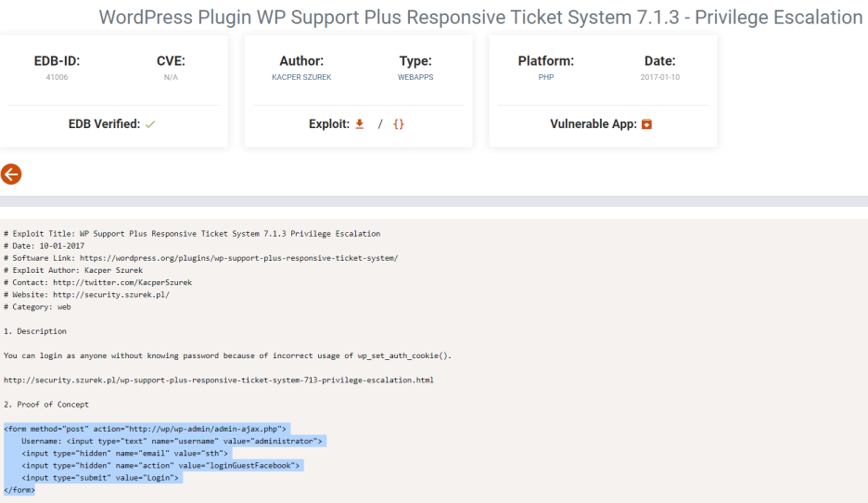Click the 'CVE:' heading
The width and height of the screenshot is (868, 503).
pyautogui.click(x=171, y=61)
